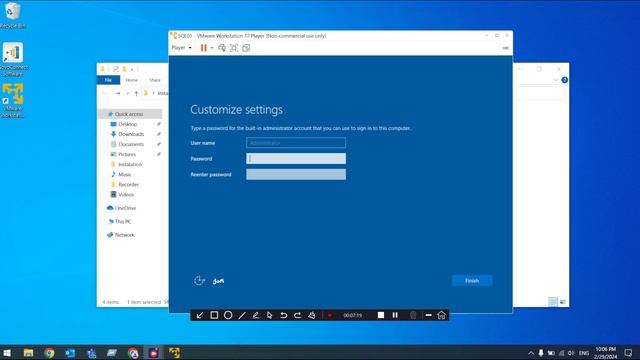Viewport: 640px width, 360px height.
Task: Pause the screen recording
Action: pos(395,315)
